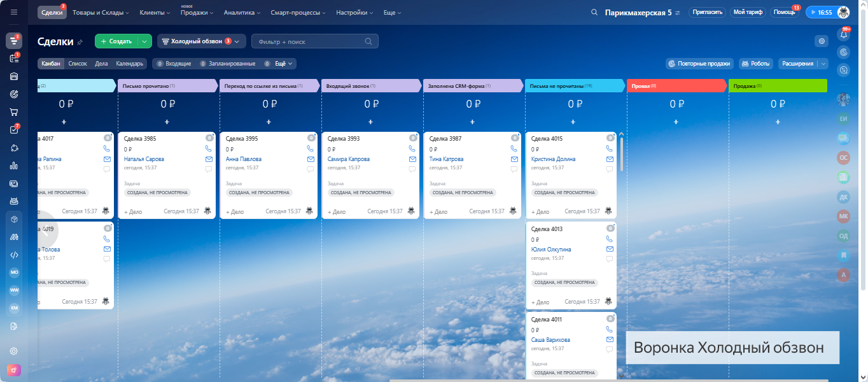This screenshot has width=868, height=382.
Task: Switch to Календарь view
Action: [x=129, y=64]
